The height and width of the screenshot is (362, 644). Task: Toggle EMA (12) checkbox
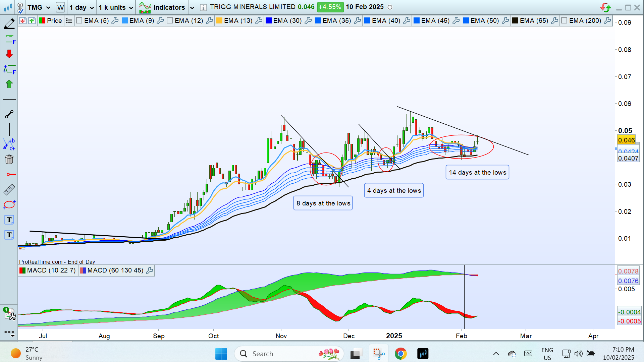click(170, 21)
